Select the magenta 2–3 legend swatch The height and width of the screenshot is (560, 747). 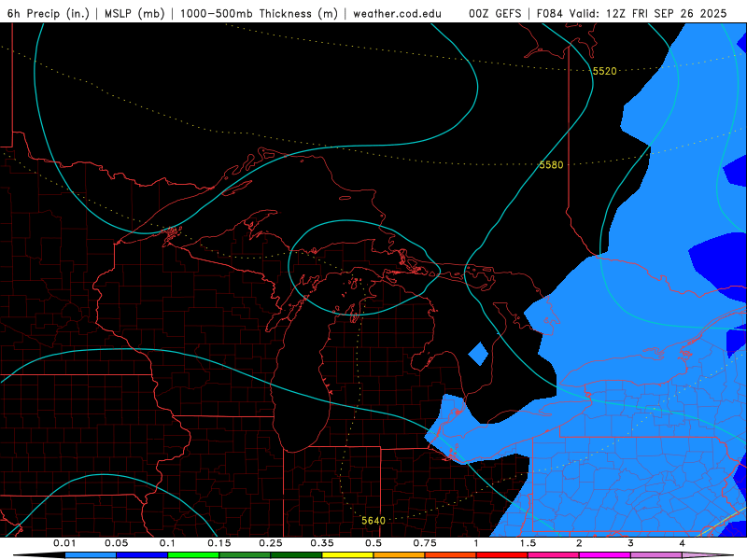click(605, 555)
